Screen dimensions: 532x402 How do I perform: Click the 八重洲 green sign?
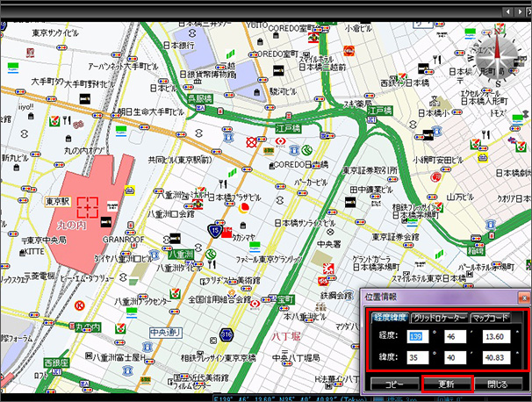pyautogui.click(x=181, y=254)
